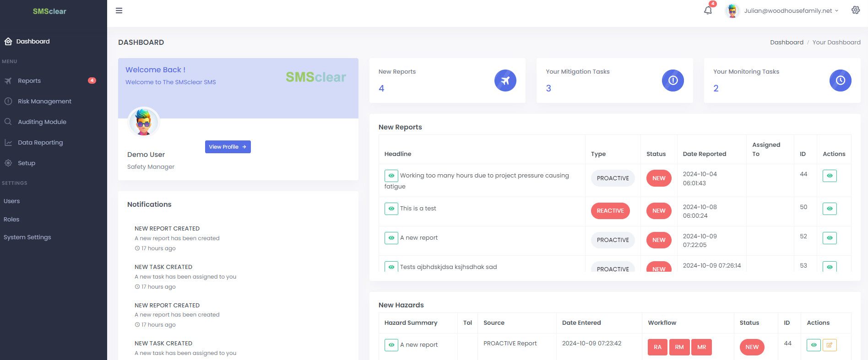
Task: Open Reports from sidebar menu
Action: tap(29, 81)
